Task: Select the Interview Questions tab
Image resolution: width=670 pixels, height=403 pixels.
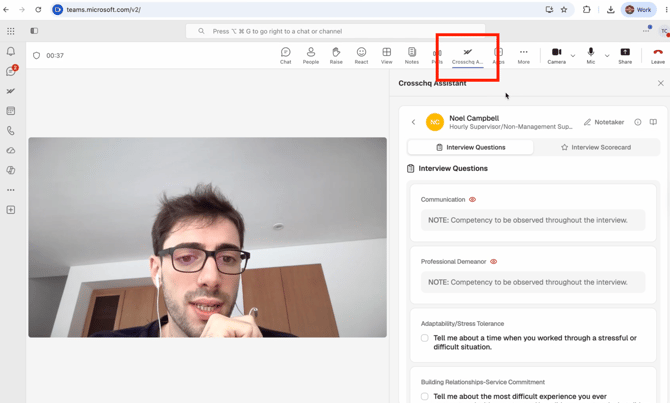Action: [x=470, y=147]
